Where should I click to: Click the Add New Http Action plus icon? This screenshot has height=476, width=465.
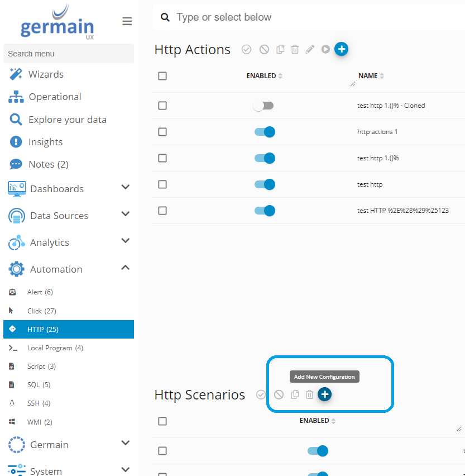tap(341, 49)
